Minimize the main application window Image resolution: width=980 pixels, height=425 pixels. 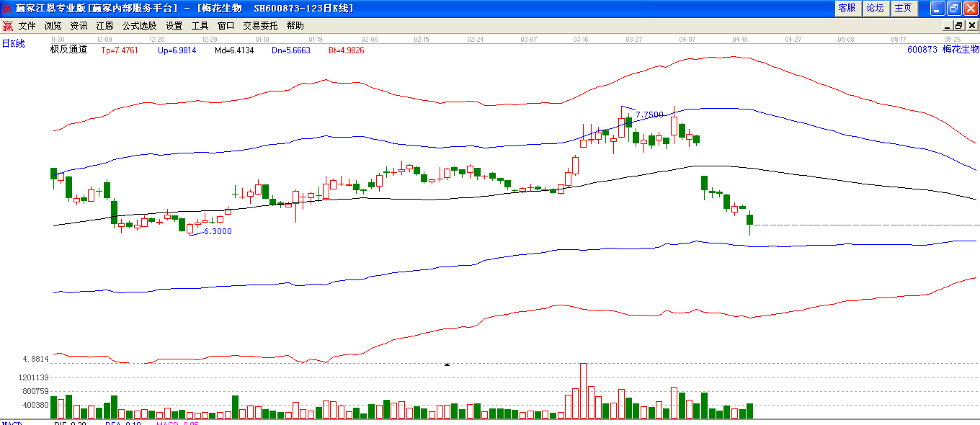(937, 8)
